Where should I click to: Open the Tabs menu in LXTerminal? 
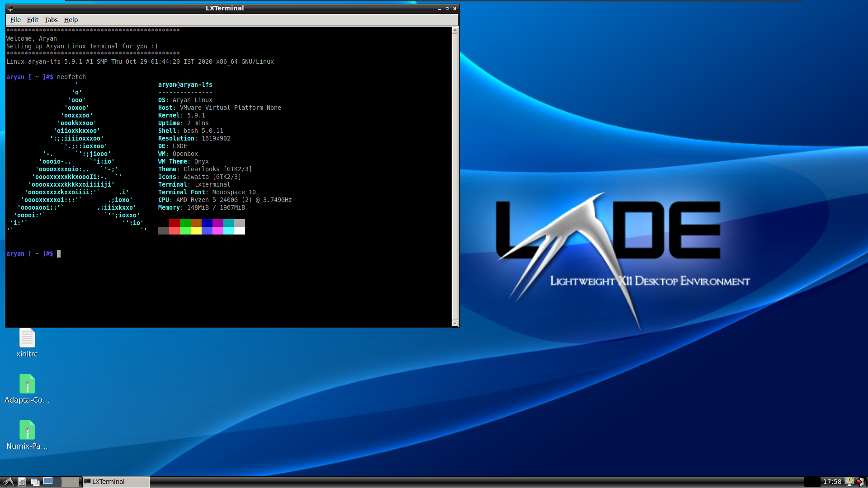pos(51,20)
